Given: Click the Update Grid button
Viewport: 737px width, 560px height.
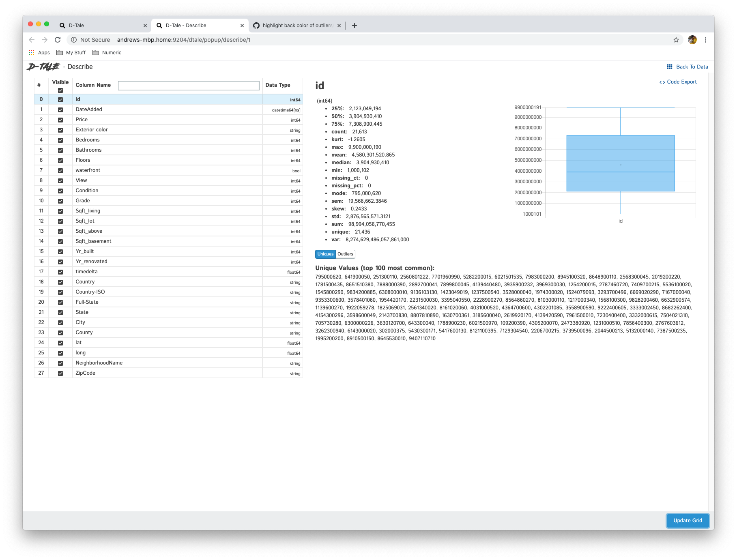Looking at the screenshot, I should tap(688, 520).
